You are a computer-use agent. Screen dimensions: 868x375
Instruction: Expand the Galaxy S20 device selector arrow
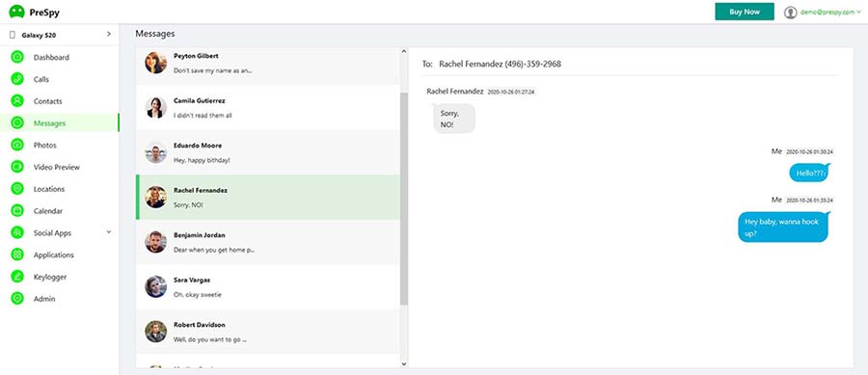[108, 35]
